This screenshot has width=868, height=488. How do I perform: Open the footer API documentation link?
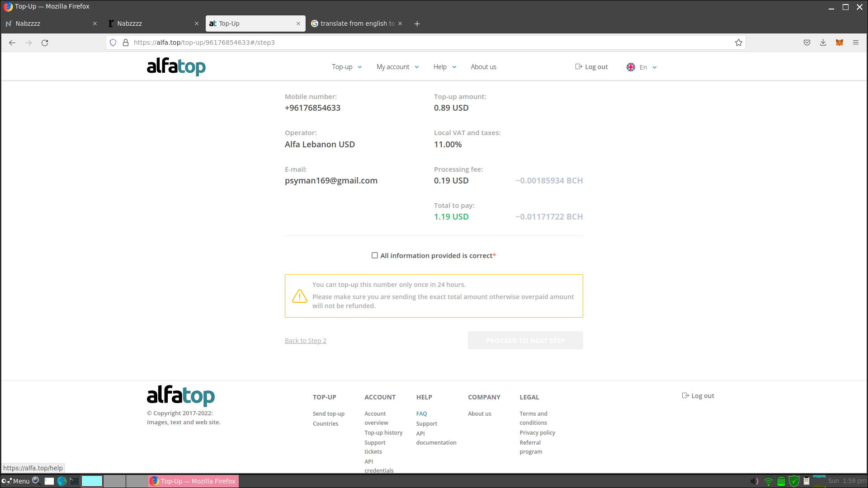(x=436, y=438)
